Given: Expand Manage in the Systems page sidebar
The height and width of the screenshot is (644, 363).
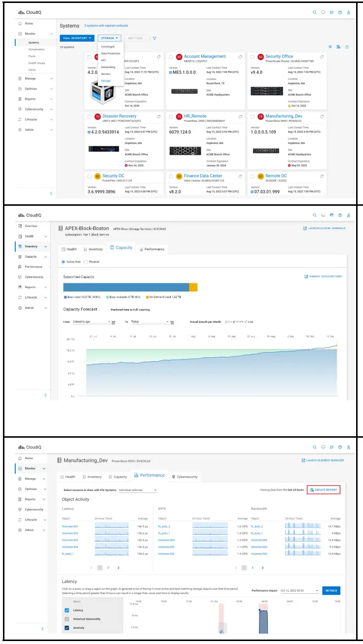Looking at the screenshot, I should 52,78.
